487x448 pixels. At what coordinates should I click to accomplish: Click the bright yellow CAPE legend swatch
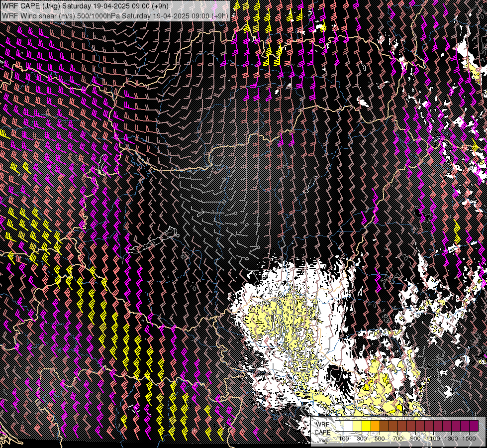pos(367,426)
